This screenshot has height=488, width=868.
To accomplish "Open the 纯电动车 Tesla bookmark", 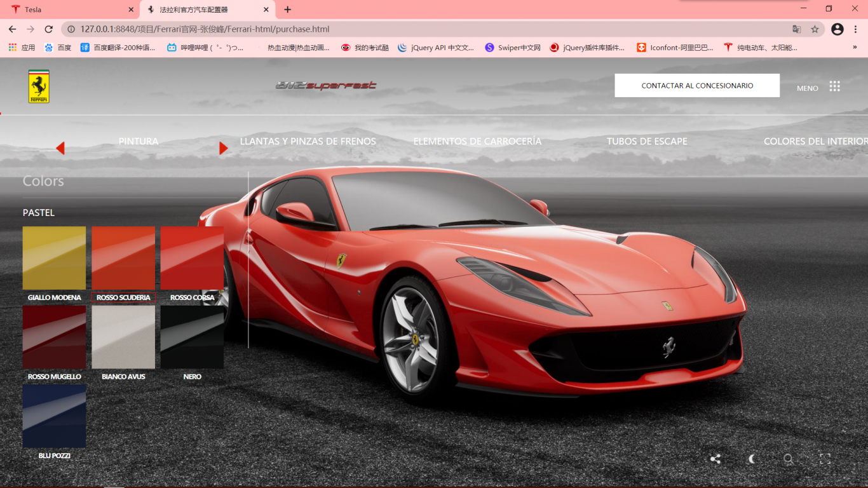I will click(761, 48).
